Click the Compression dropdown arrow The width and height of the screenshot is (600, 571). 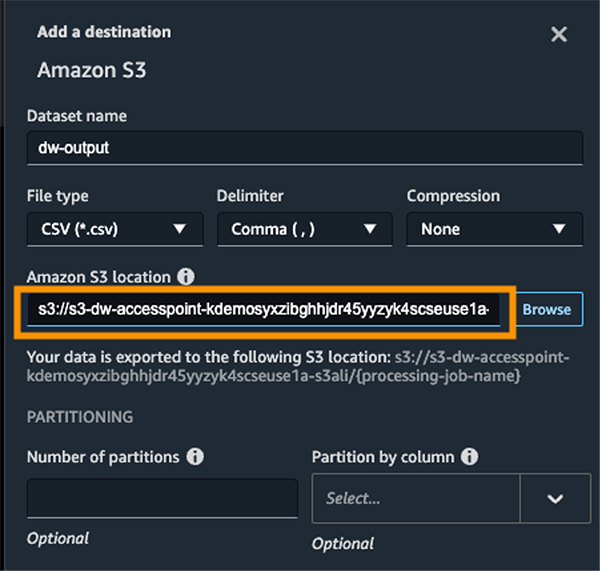(560, 229)
